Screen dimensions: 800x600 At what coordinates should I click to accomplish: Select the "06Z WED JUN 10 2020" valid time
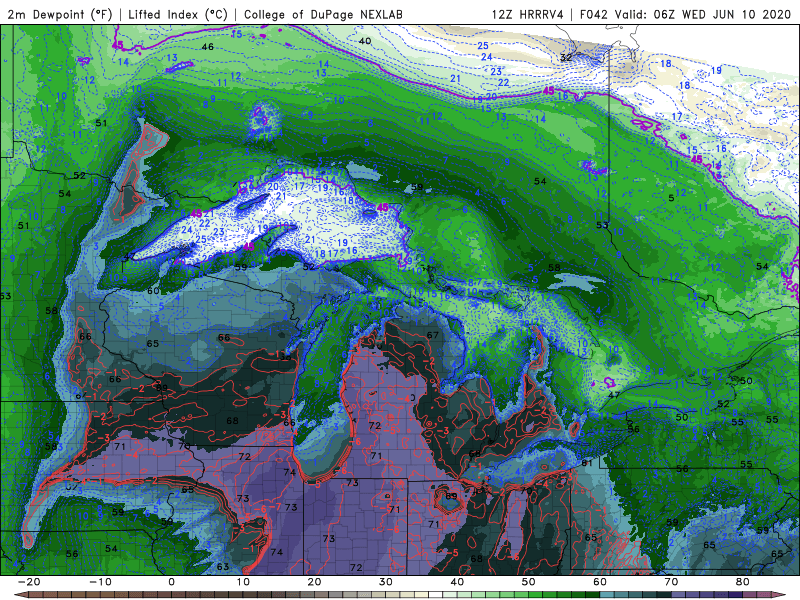point(722,14)
